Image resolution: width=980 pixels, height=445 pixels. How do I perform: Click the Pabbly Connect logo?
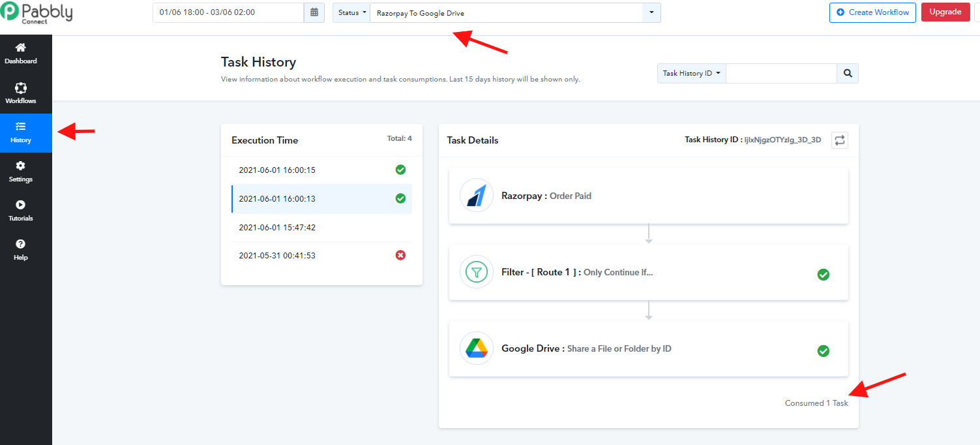[x=37, y=13]
